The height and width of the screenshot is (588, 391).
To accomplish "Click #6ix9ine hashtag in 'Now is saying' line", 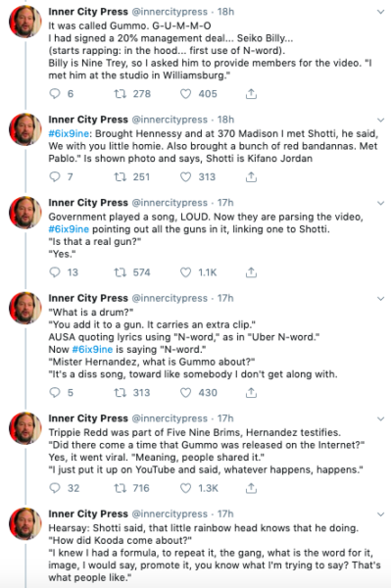I will pos(92,349).
